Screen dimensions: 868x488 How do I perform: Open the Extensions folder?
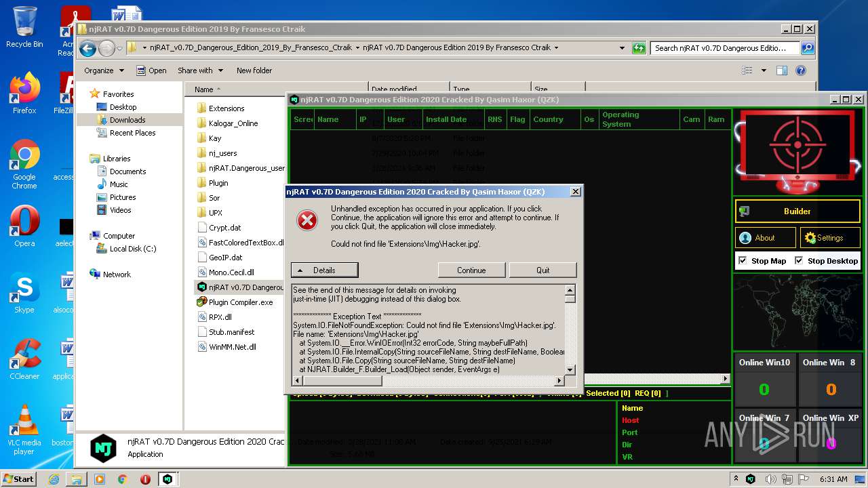(x=226, y=108)
